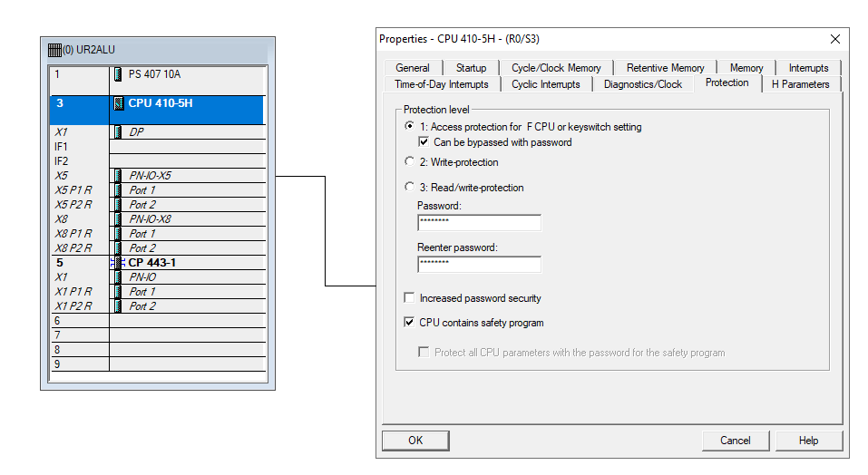Click the DP interface module icon
The width and height of the screenshot is (868, 475).
(x=118, y=132)
